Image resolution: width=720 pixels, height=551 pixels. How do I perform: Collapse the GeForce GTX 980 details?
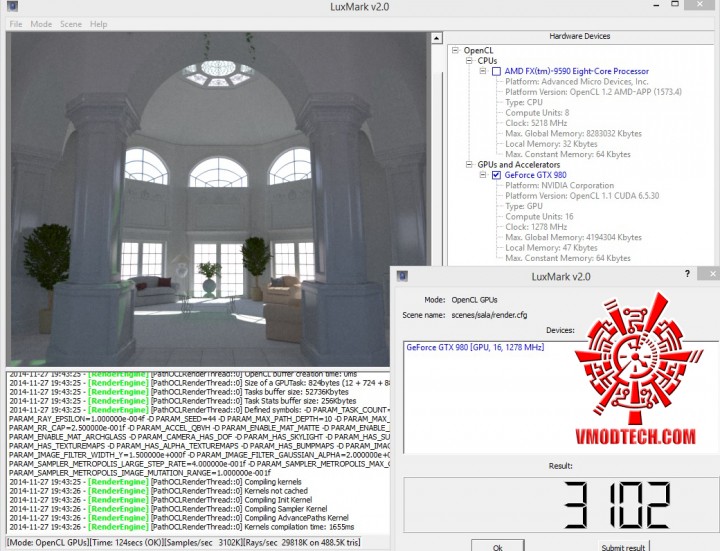(483, 175)
